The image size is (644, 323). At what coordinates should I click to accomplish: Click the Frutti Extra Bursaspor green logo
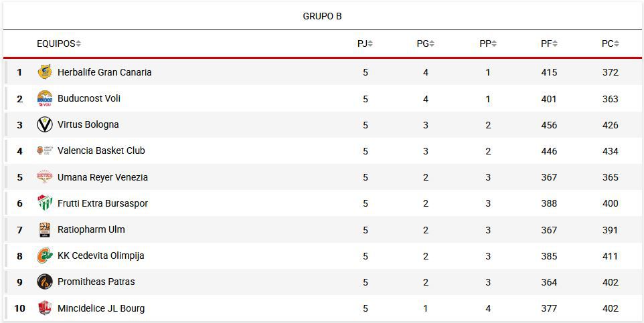coord(45,203)
